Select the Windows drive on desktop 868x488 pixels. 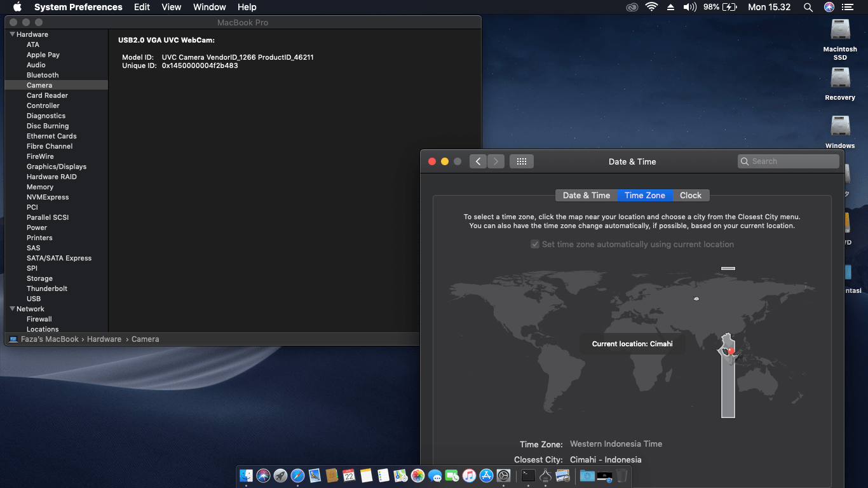pos(840,132)
